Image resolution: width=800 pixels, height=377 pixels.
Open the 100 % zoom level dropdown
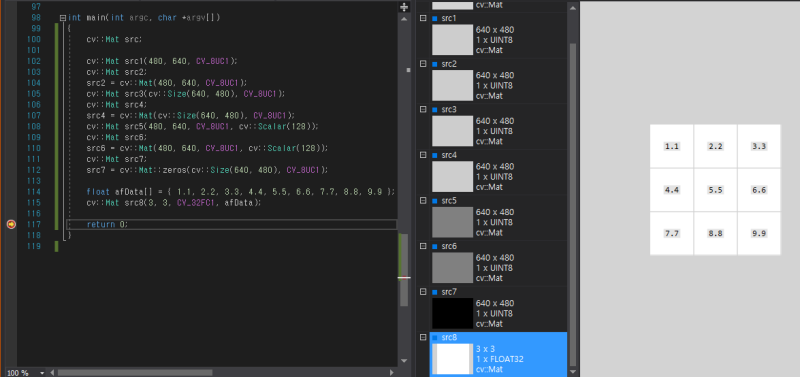pos(42,373)
